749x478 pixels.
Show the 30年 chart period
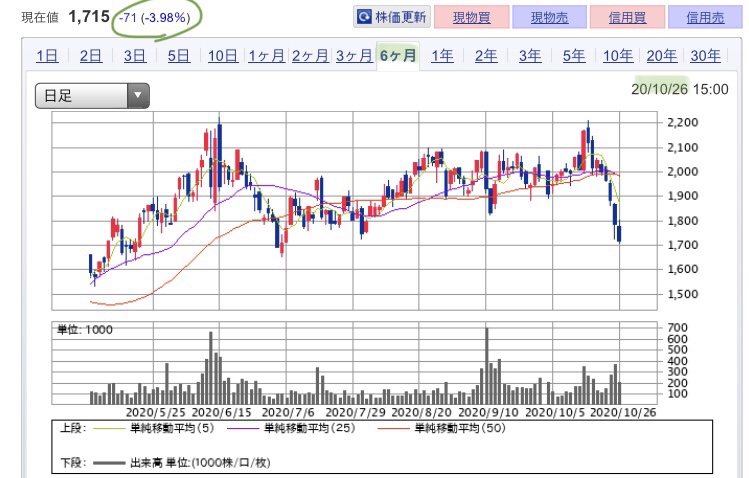point(706,56)
